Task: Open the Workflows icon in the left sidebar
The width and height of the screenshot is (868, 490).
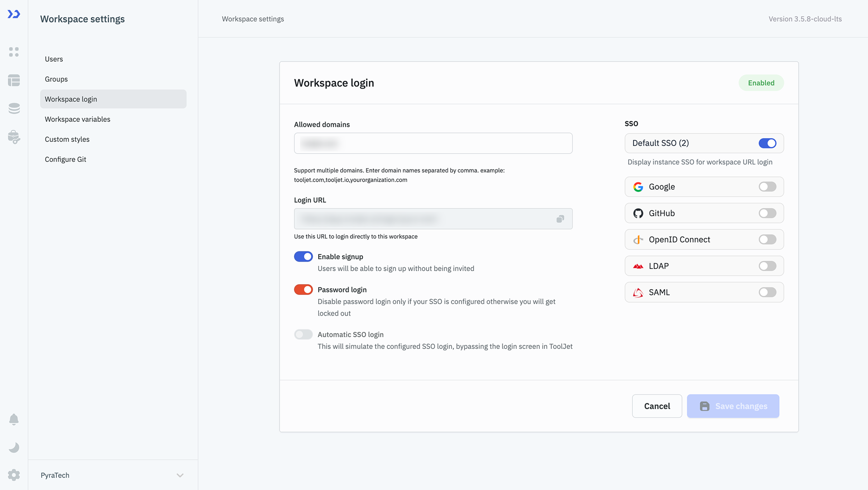Action: (14, 80)
